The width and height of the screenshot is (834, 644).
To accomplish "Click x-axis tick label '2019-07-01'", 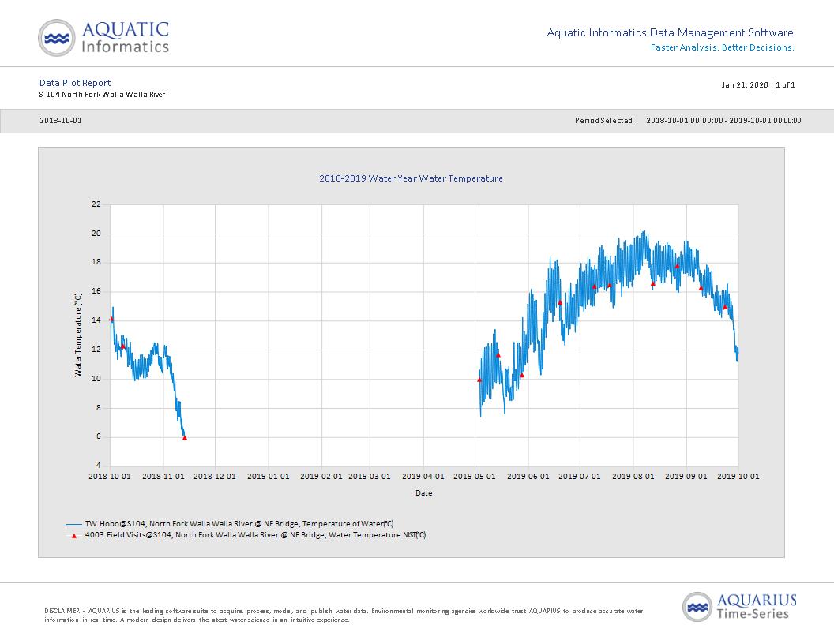I will 580,476.
